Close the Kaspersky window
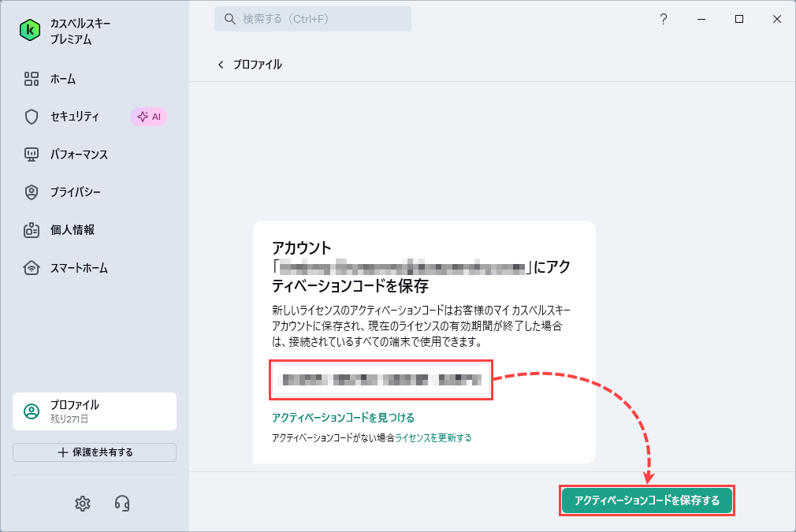 (x=777, y=19)
